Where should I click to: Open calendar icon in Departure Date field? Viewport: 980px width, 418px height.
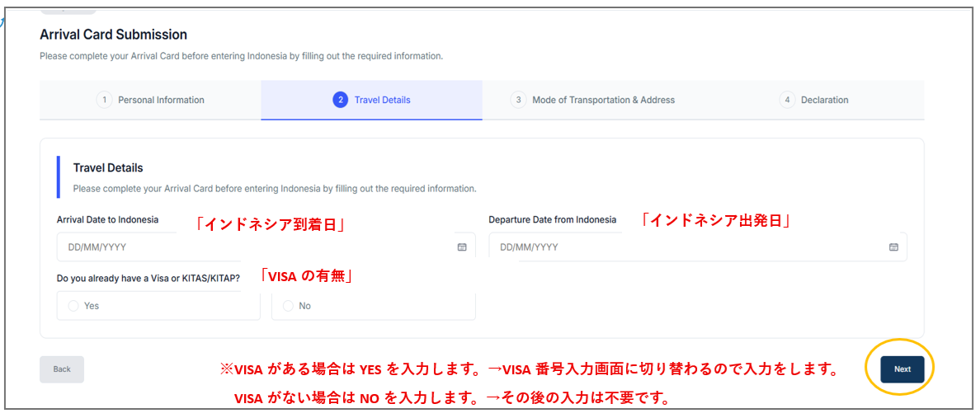[x=893, y=247]
